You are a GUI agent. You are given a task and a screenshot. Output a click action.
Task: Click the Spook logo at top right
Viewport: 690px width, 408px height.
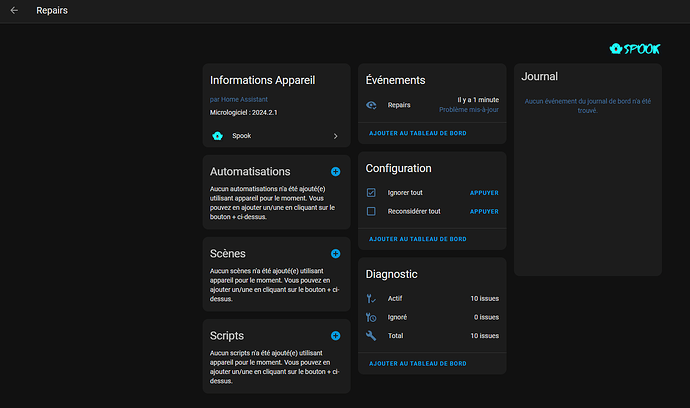(x=635, y=48)
